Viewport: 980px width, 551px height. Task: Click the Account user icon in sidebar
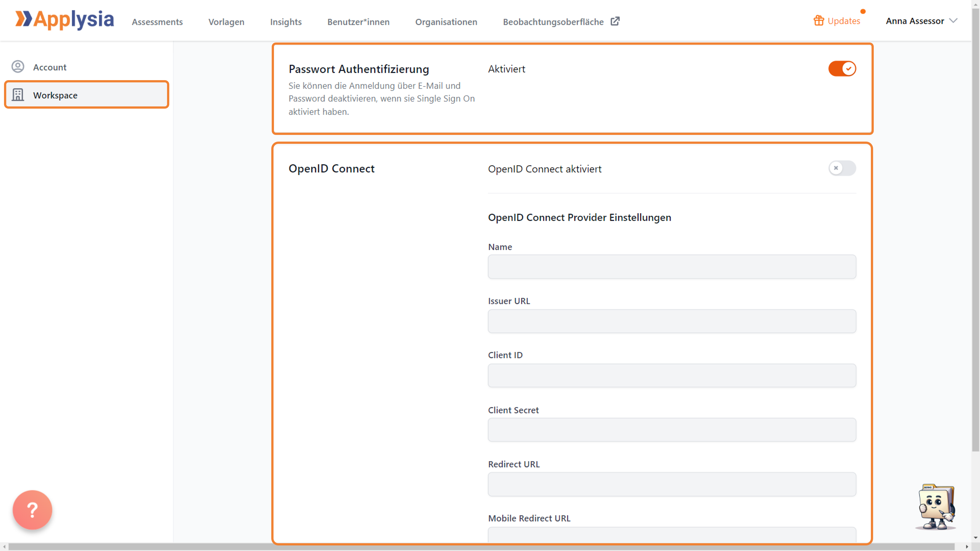pyautogui.click(x=18, y=67)
